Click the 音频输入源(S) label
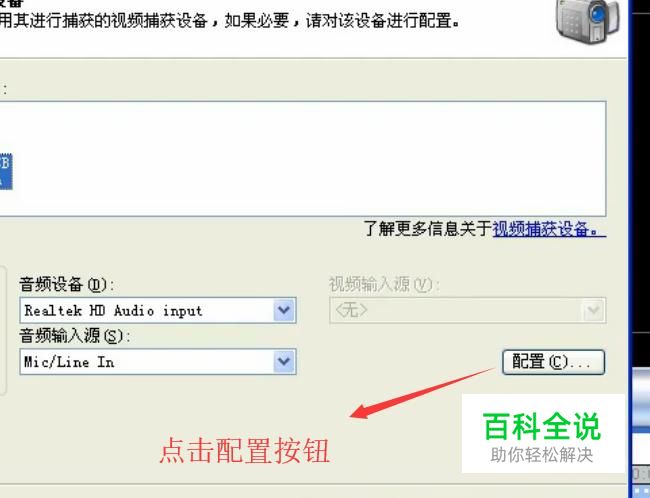Image resolution: width=650 pixels, height=498 pixels. pos(75,336)
